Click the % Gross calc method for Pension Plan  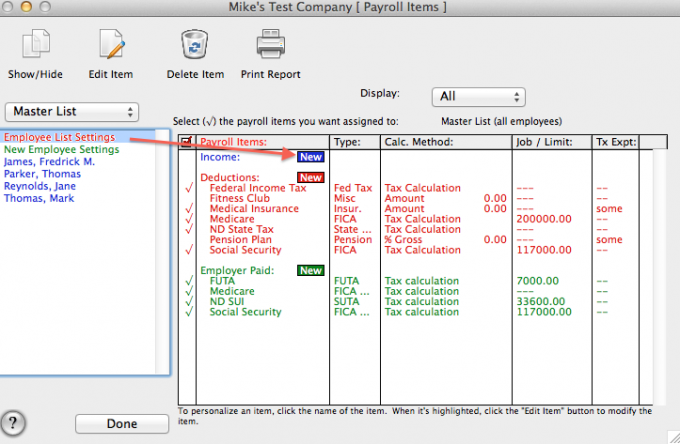point(403,240)
